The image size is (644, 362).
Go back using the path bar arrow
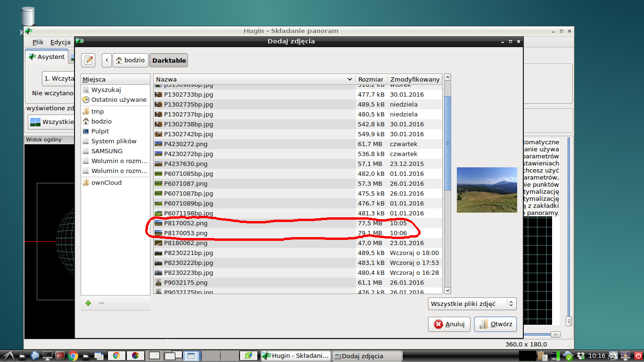[107, 60]
